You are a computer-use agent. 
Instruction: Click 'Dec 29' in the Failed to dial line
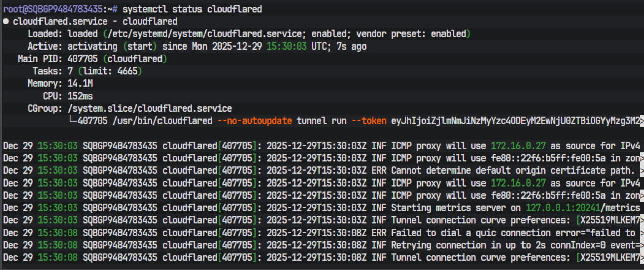pyautogui.click(x=18, y=233)
